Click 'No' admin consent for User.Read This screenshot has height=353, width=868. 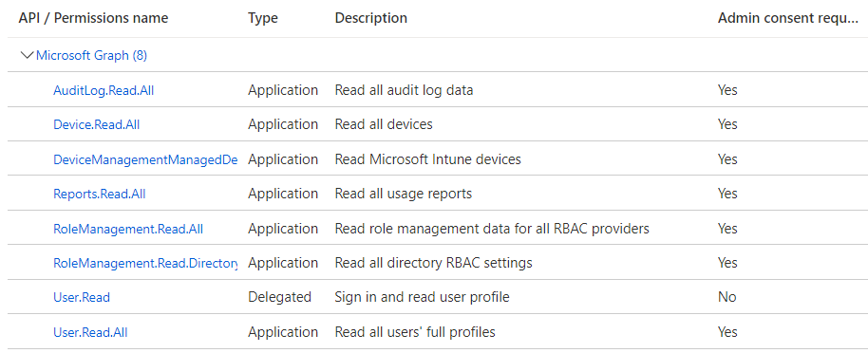click(726, 297)
